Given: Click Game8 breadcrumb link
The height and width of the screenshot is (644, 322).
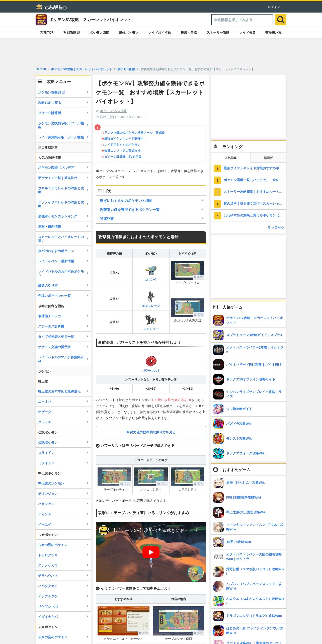Looking at the screenshot, I should pos(41,69).
